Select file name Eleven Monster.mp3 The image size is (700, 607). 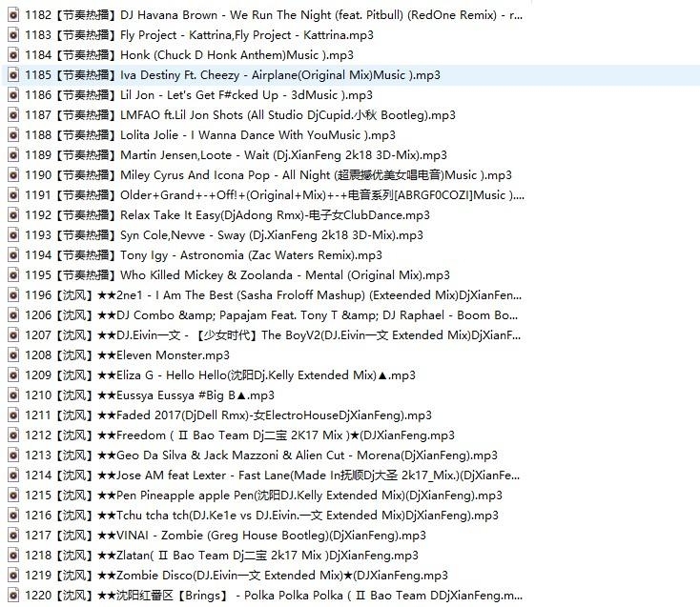click(127, 355)
